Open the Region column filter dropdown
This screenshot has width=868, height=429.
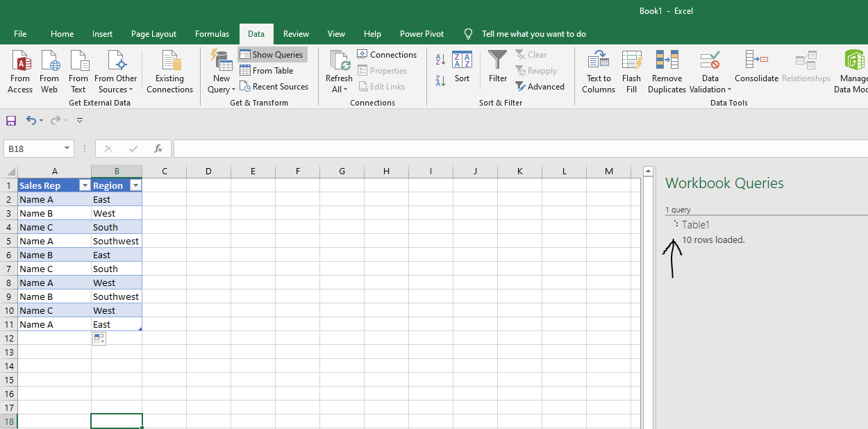click(135, 186)
